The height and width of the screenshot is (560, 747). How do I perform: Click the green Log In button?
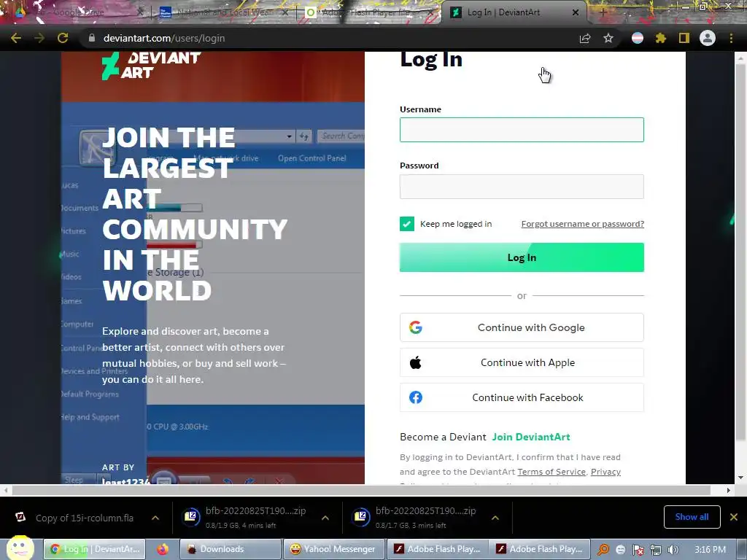point(522,257)
